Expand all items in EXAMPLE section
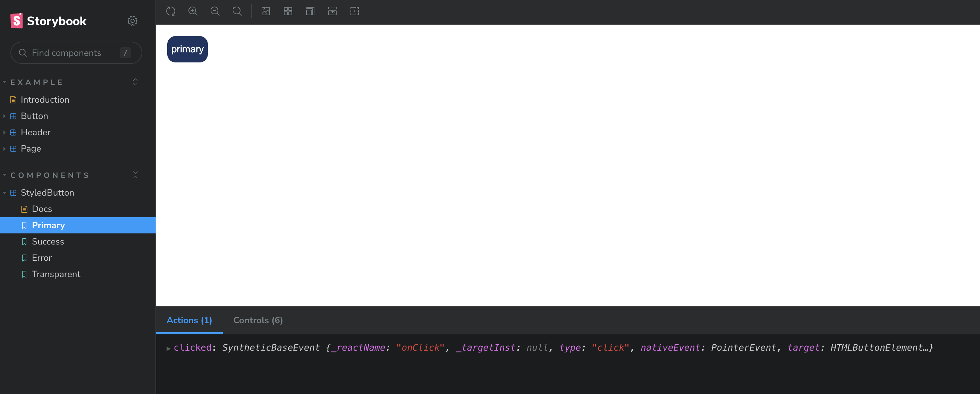980x394 pixels. 135,82
